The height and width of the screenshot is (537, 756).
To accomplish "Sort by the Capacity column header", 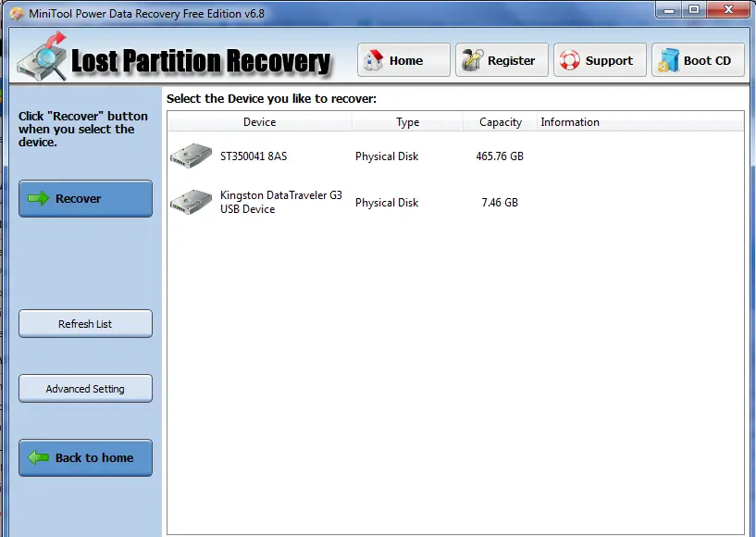I will (500, 122).
